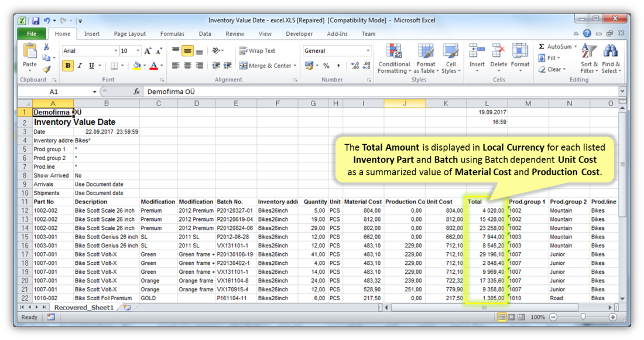The width and height of the screenshot is (644, 340).
Task: Click the Font Color red A
Action: [153, 66]
